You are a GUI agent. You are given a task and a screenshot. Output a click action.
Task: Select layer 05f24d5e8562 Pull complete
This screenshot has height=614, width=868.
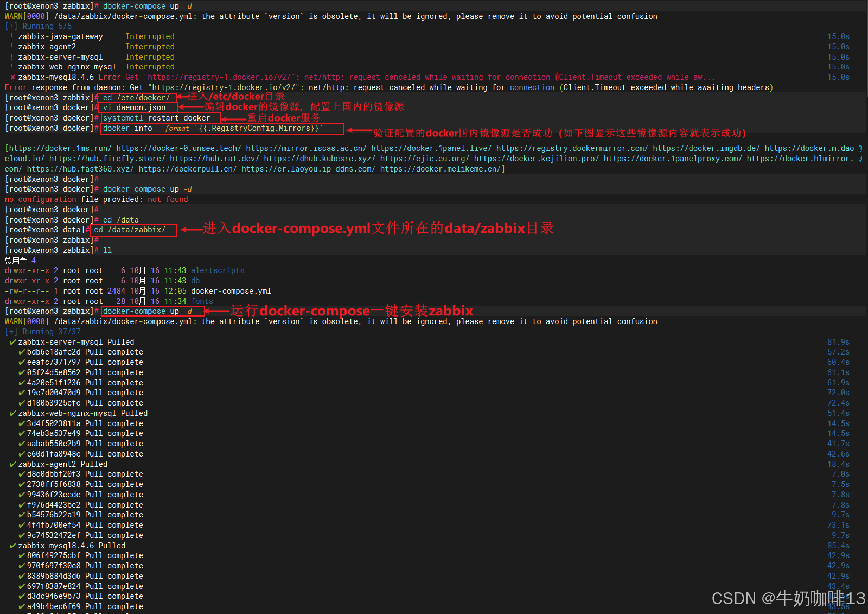pyautogui.click(x=81, y=372)
